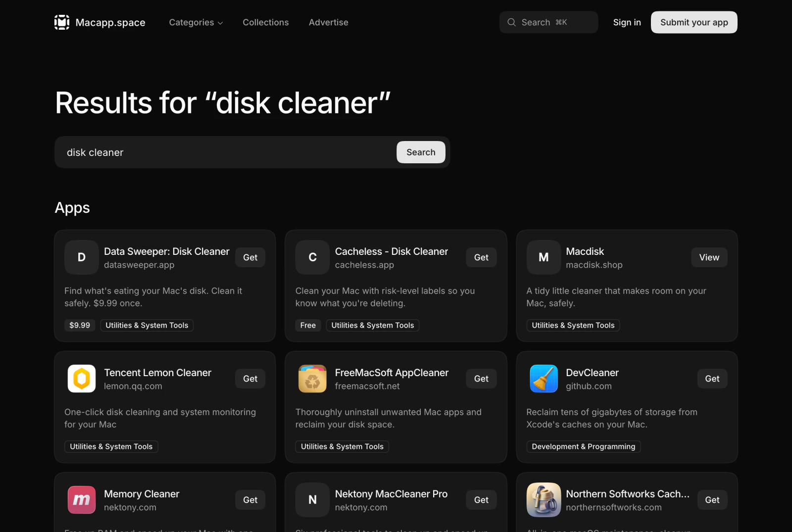Image resolution: width=792 pixels, height=532 pixels.
Task: Open FreeMacSoft AppCleaner recycle icon
Action: (312, 379)
